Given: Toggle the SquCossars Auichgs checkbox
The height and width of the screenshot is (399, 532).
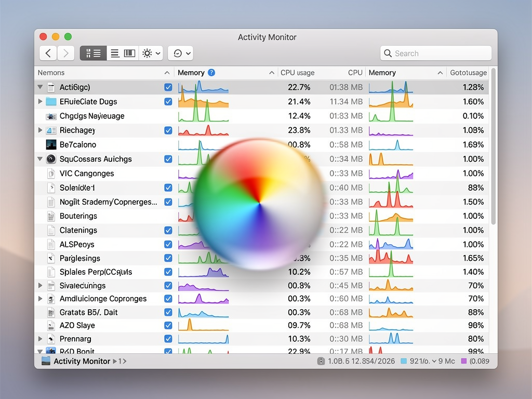Looking at the screenshot, I should (x=168, y=159).
